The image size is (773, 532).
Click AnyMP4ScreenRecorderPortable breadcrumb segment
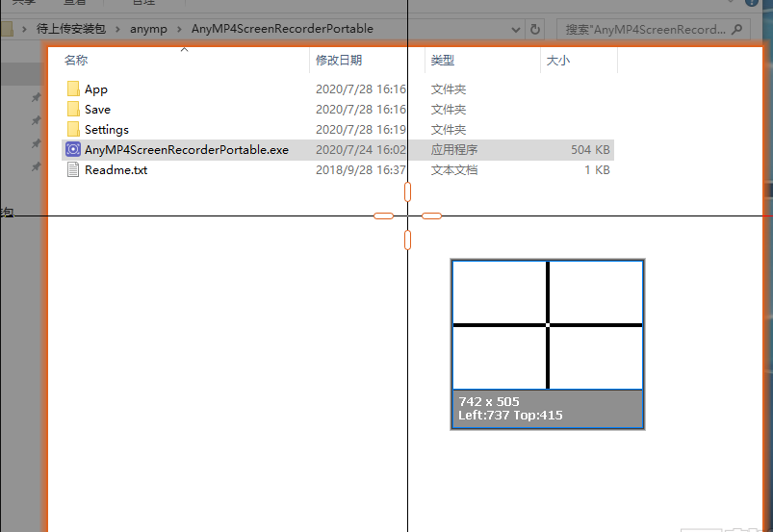(282, 29)
